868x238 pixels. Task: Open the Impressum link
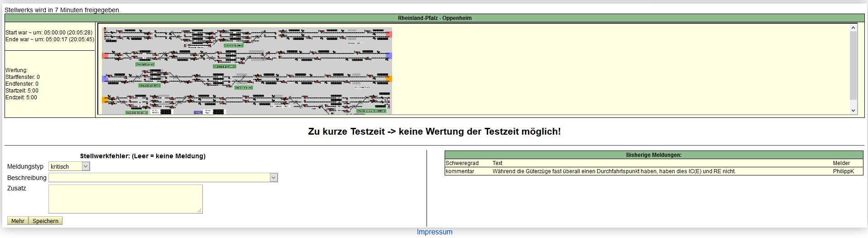(434, 232)
